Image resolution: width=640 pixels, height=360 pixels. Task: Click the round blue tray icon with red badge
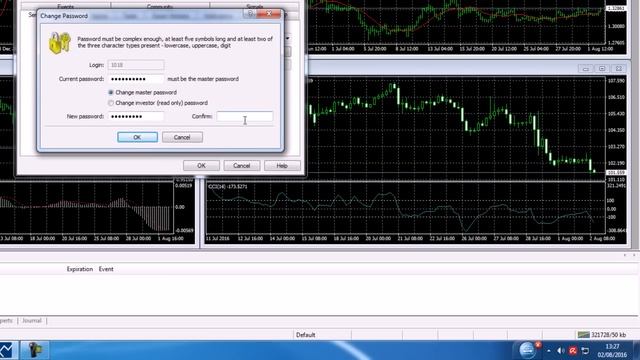tap(528, 350)
